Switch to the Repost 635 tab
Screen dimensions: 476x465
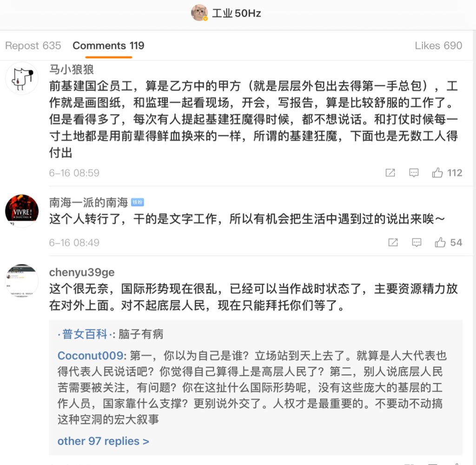33,46
